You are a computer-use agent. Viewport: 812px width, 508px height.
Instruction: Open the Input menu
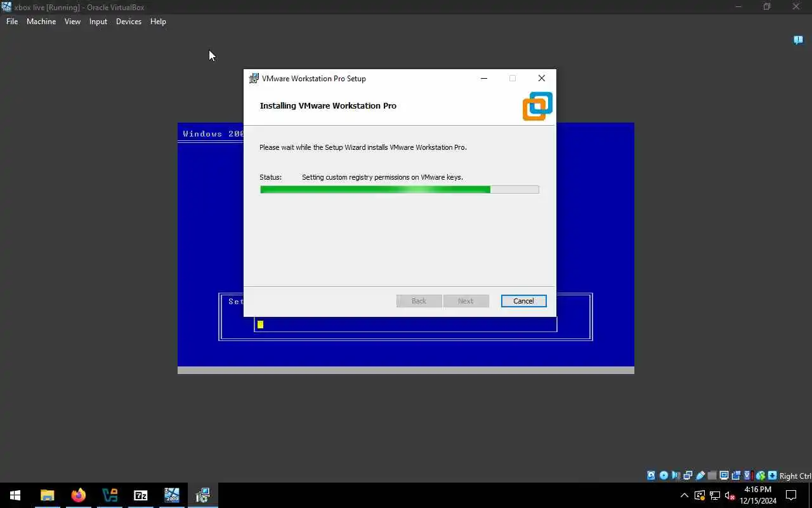click(98, 21)
